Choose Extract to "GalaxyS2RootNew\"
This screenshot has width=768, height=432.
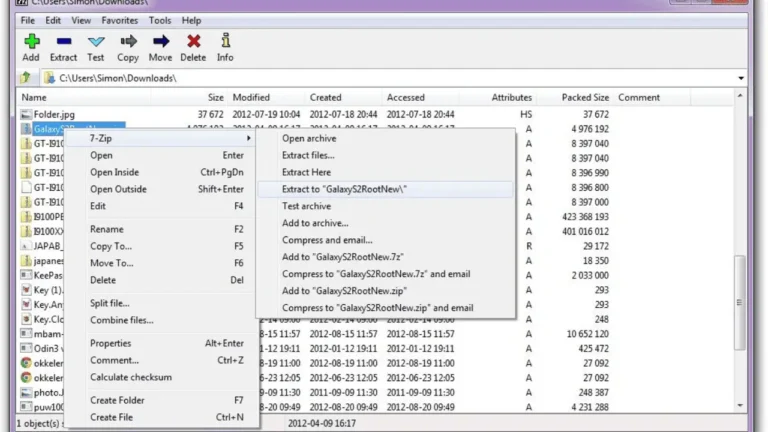[385, 189]
